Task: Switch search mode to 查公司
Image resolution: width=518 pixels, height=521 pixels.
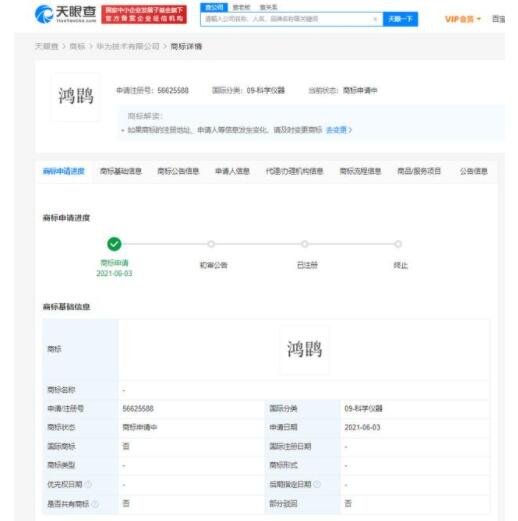Action: pyautogui.click(x=214, y=7)
